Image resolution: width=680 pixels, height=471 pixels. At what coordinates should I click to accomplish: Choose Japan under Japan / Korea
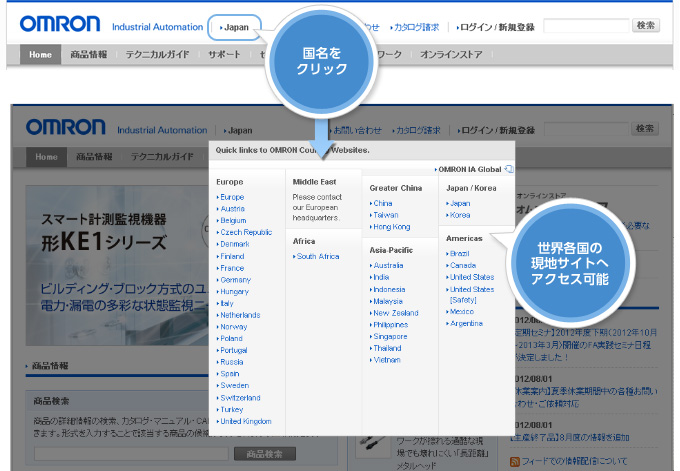click(458, 203)
